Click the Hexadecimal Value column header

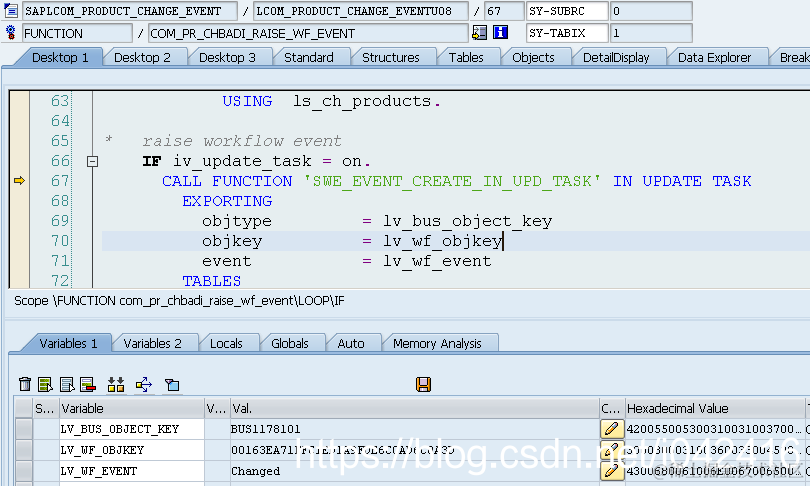coord(715,408)
